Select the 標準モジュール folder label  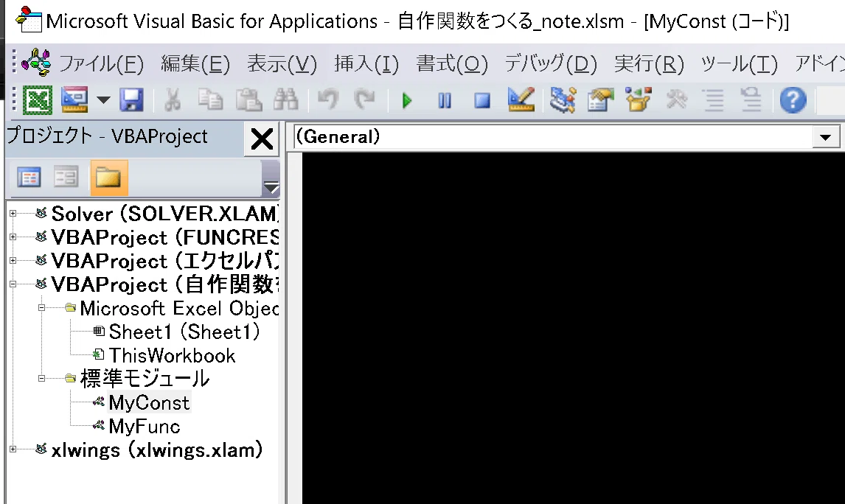(x=145, y=379)
